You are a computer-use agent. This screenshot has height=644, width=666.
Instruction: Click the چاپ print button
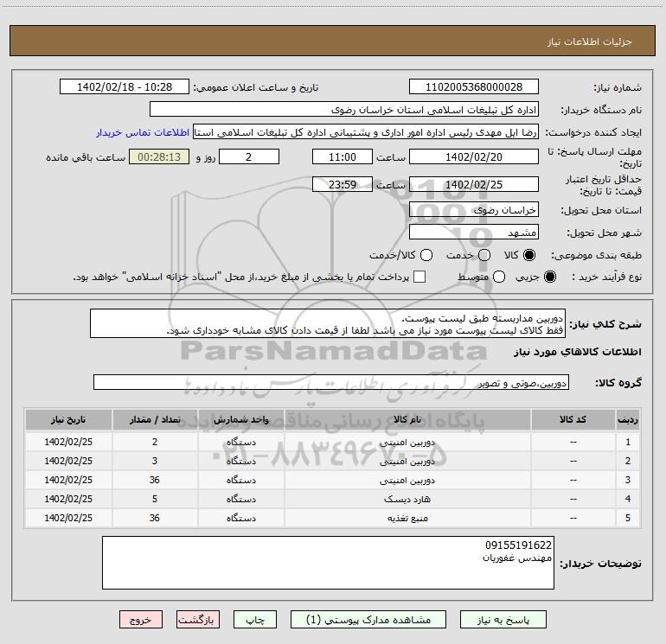tap(255, 620)
